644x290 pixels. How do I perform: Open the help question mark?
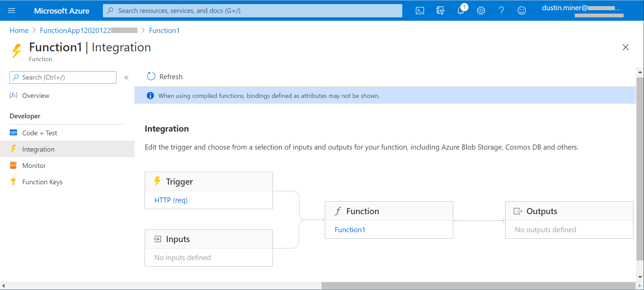click(x=501, y=11)
